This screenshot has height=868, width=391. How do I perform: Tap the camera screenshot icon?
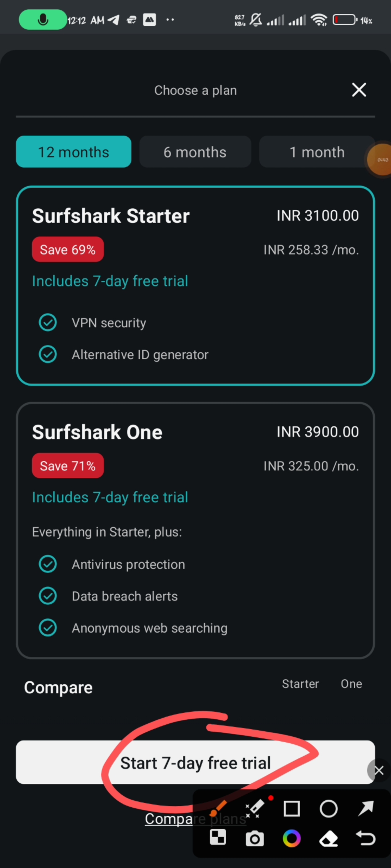pyautogui.click(x=255, y=838)
